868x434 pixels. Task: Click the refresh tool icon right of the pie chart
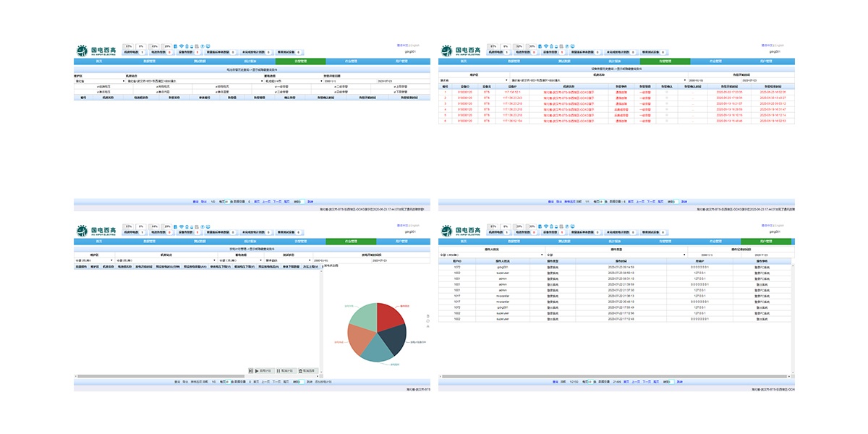coord(427,321)
